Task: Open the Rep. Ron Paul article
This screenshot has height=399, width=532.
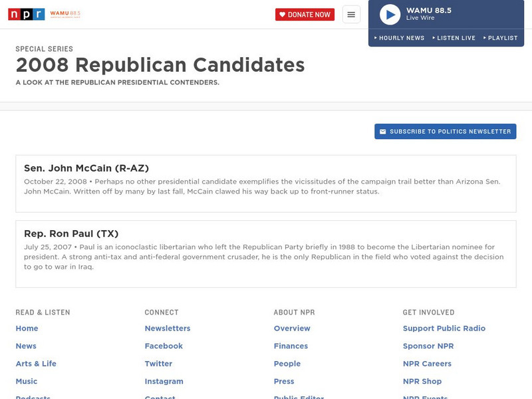Action: pos(71,233)
